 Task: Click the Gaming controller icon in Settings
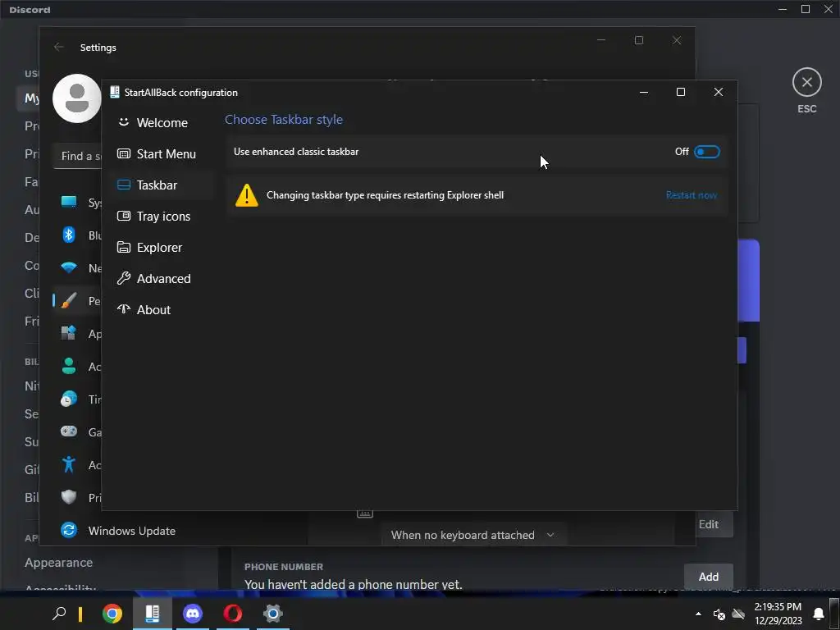69,431
